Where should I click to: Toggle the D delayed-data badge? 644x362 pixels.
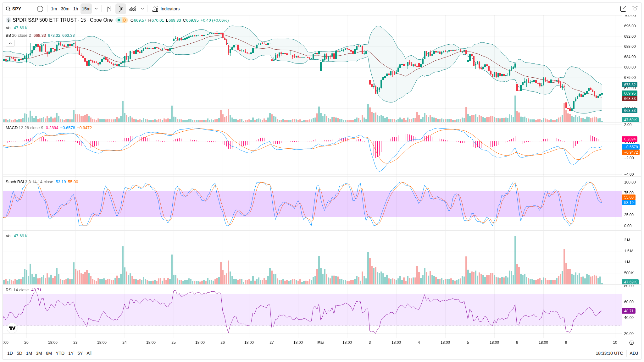pos(125,20)
